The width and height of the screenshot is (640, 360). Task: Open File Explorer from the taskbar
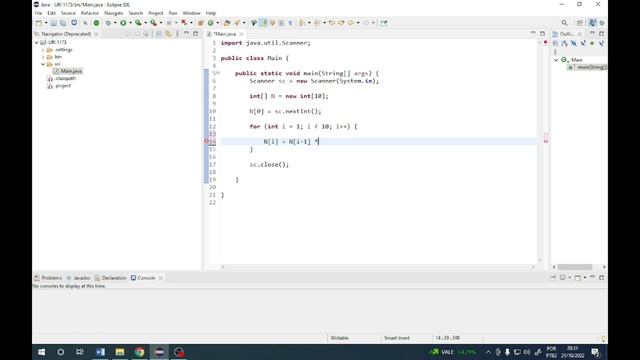120,352
